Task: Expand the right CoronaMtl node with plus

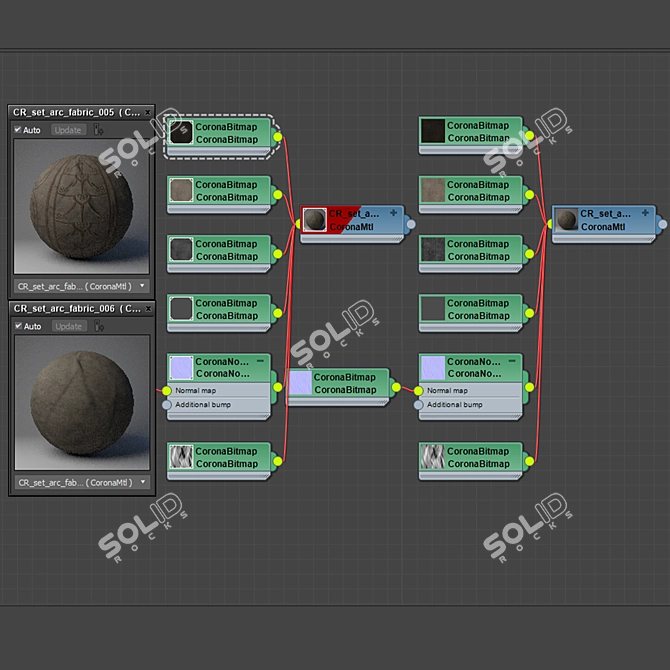Action: coord(645,212)
